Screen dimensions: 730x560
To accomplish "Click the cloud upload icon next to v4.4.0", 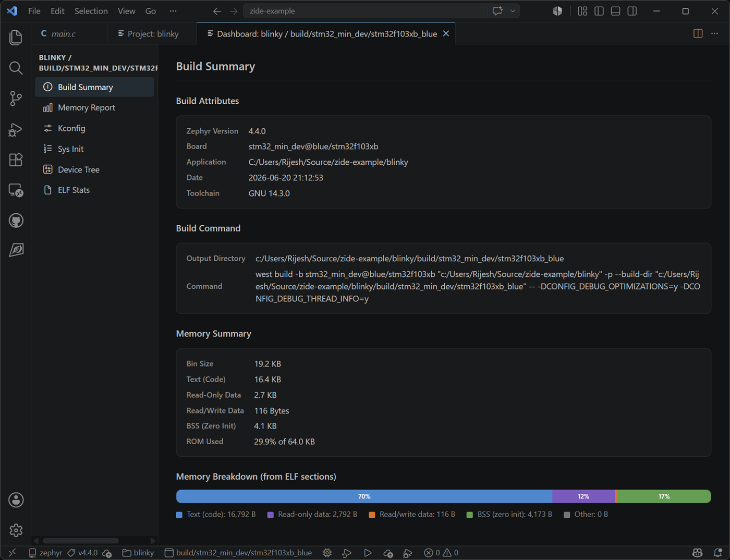I will [x=107, y=553].
